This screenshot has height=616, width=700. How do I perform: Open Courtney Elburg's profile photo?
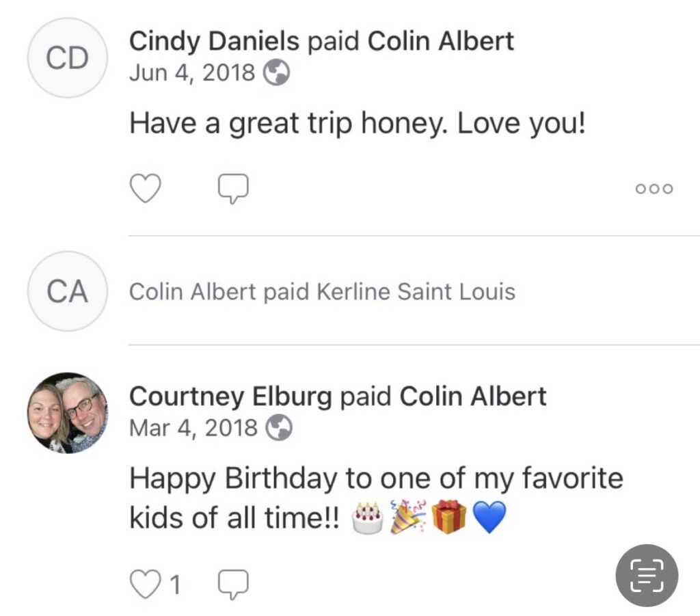67,412
